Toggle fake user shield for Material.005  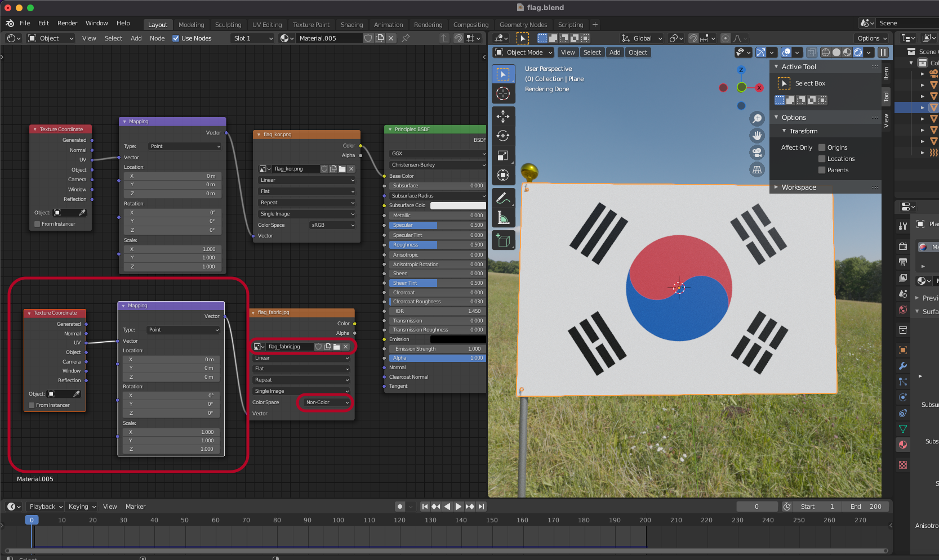click(x=368, y=38)
